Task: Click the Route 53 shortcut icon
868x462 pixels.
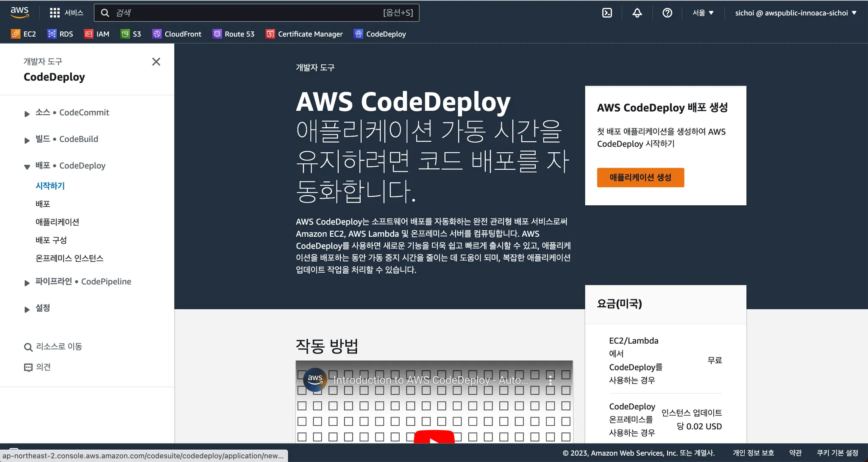Action: [x=217, y=34]
